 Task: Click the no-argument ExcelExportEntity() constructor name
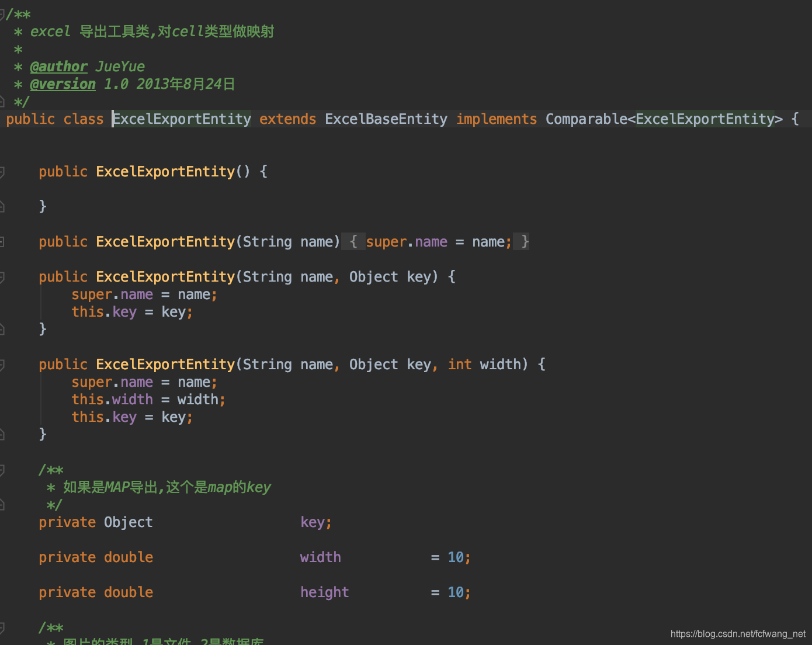165,172
